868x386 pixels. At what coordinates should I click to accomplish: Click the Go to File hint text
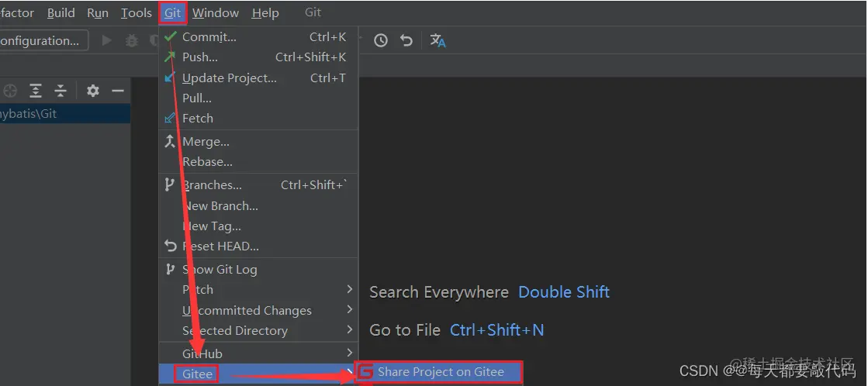[x=405, y=330]
